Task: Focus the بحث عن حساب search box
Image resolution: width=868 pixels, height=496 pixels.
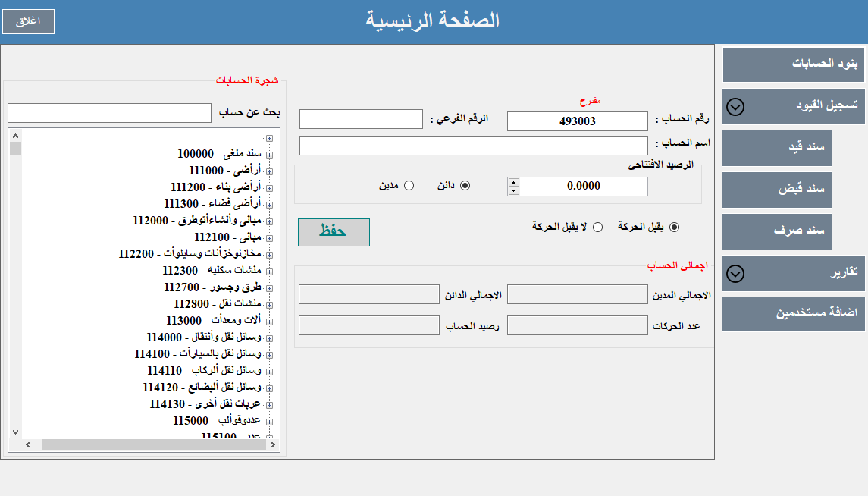Action: [x=110, y=113]
